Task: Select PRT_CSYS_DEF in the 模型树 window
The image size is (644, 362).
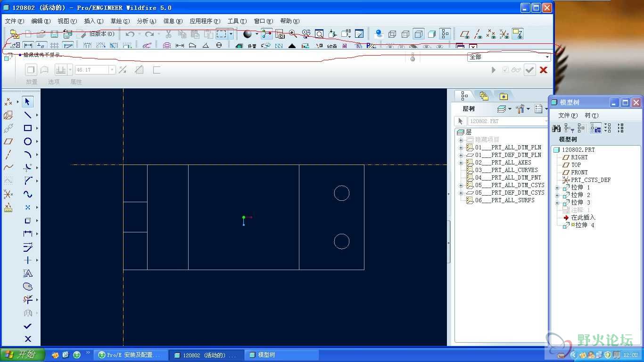Action: click(x=591, y=180)
